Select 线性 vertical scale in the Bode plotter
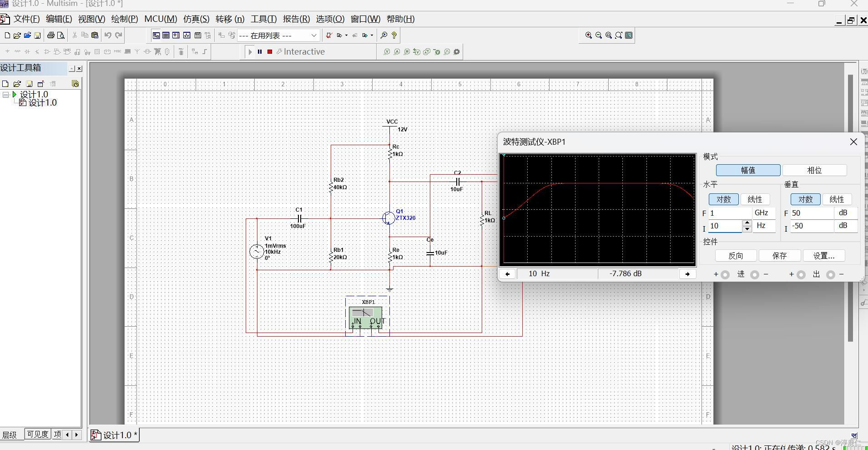 tap(837, 199)
